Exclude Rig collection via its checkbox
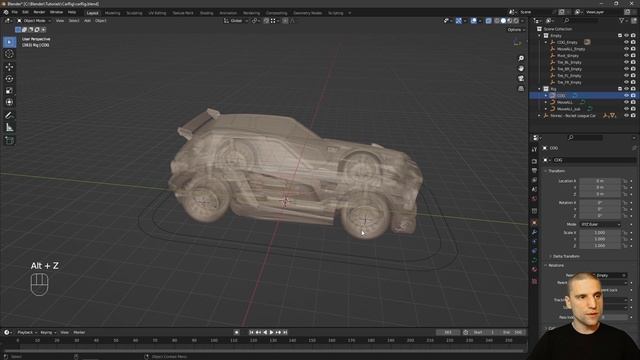 620,89
